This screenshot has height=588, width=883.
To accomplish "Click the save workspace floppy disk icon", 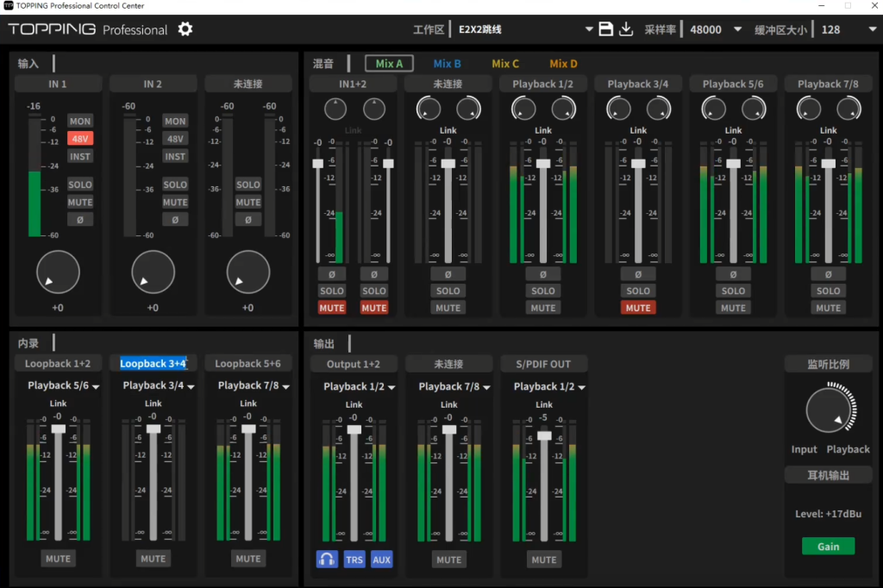I will click(605, 29).
